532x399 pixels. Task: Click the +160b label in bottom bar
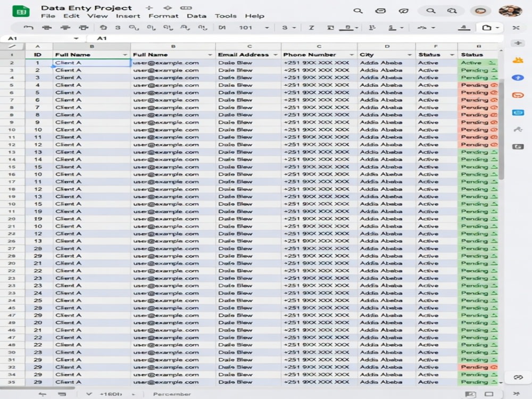[111, 394]
